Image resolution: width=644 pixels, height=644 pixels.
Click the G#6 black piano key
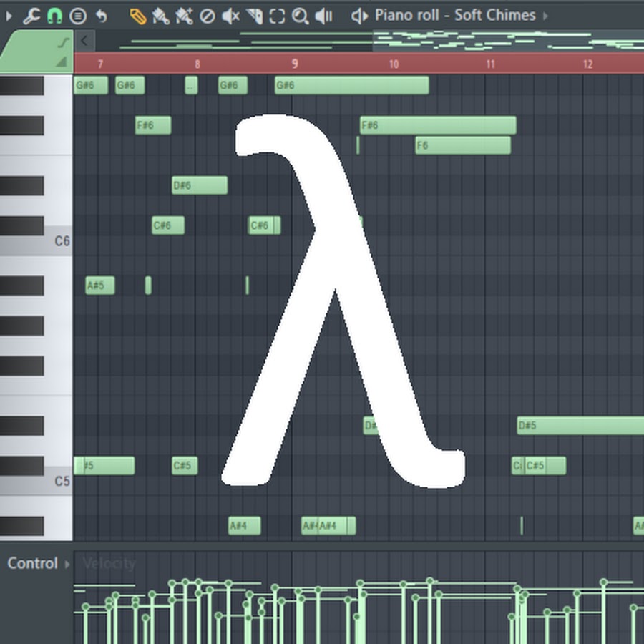(21, 85)
